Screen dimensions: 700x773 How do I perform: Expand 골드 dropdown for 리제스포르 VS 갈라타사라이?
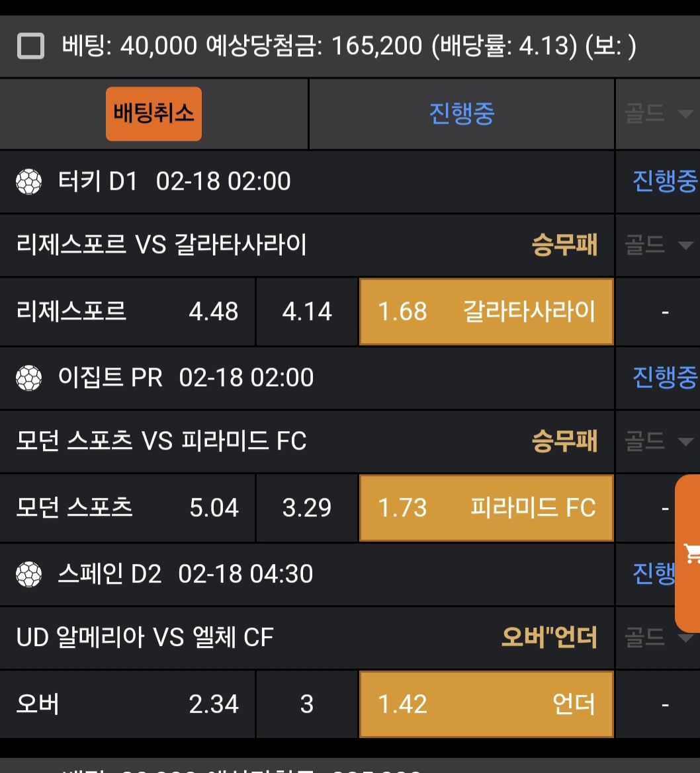point(658,246)
